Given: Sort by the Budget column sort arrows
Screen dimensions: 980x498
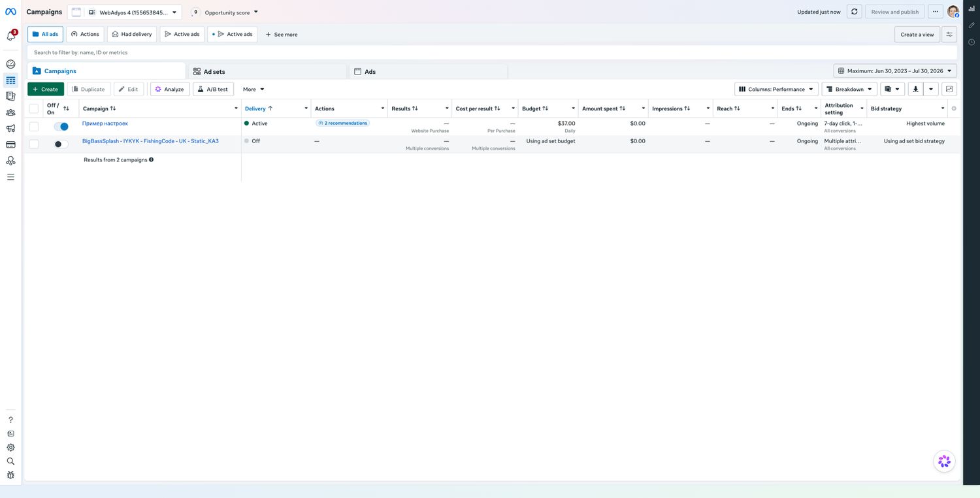Looking at the screenshot, I should [x=546, y=108].
